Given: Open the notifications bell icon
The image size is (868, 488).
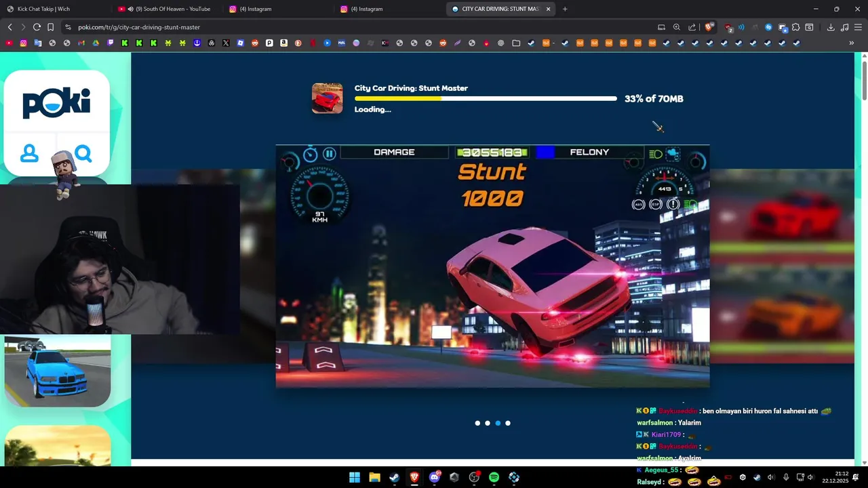Looking at the screenshot, I should tap(856, 477).
